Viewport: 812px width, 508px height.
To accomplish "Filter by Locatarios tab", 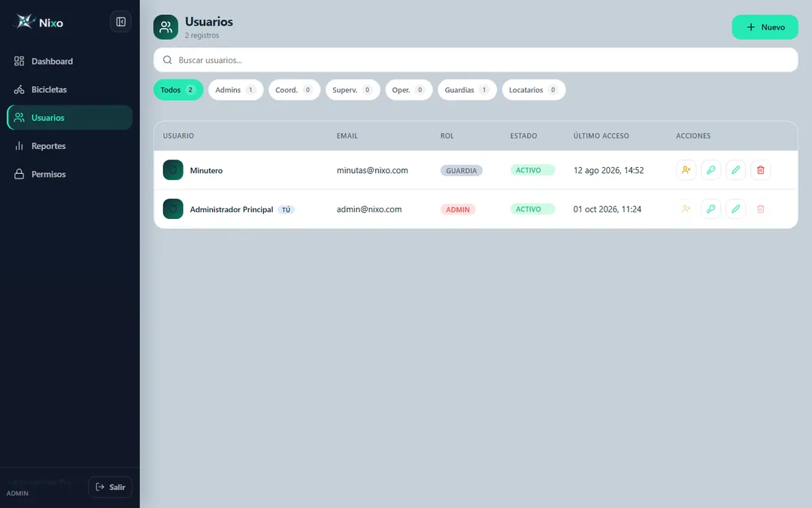I will pos(533,90).
